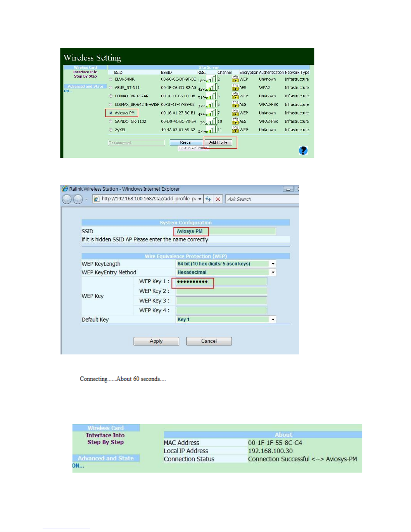Click the local IP value 192.168.100.30
Image resolution: width=411 pixels, height=532 pixels.
[x=270, y=451]
